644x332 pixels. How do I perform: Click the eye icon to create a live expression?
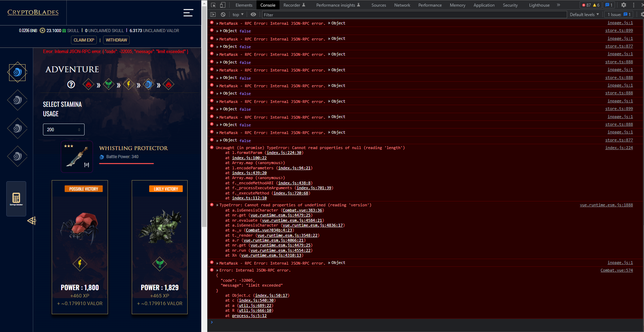[x=254, y=14]
